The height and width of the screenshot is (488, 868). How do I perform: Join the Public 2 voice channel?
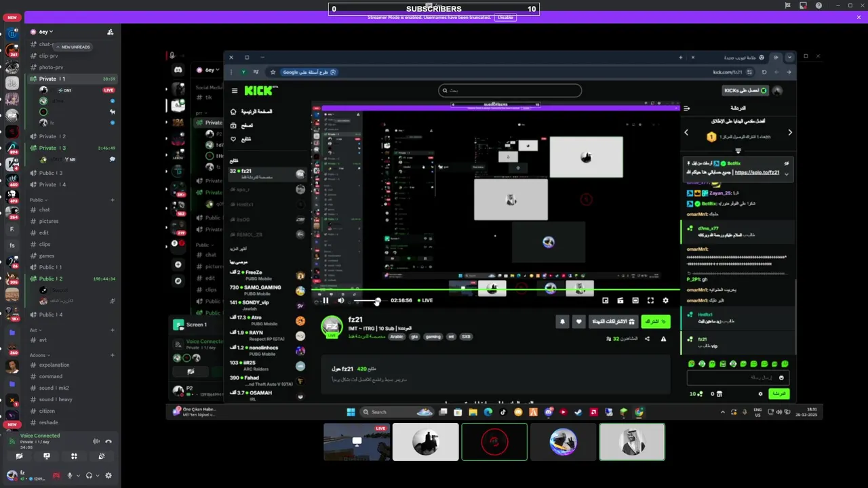tap(72, 279)
